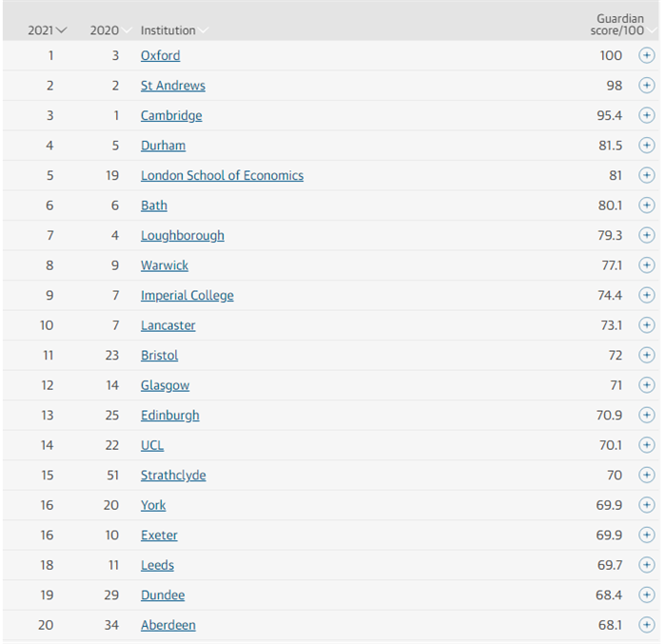This screenshot has width=666, height=644.
Task: Open the Bristol institution link
Action: coord(159,355)
